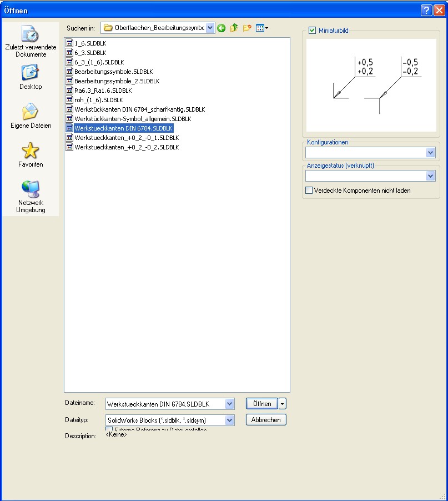
Task: Go back using the green arrow icon
Action: [222, 28]
